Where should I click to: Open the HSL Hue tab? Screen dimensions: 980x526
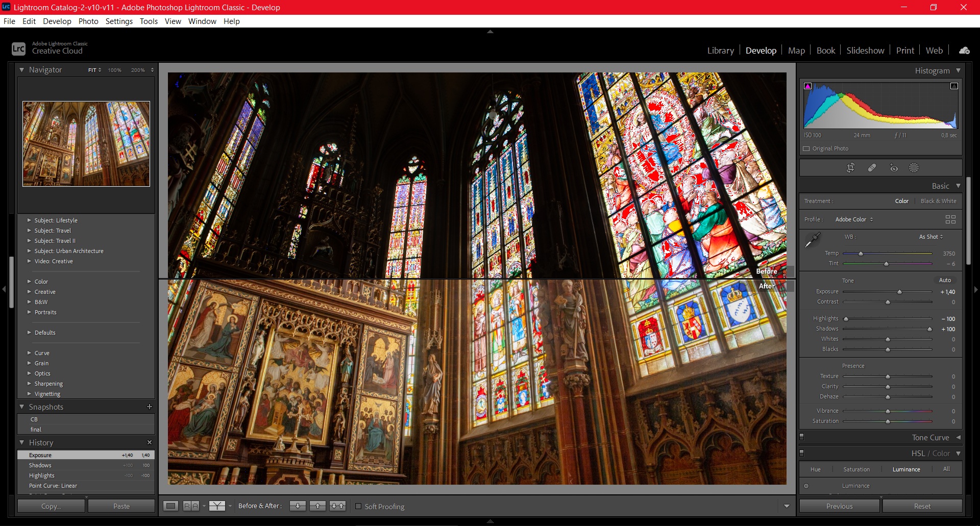(x=816, y=469)
